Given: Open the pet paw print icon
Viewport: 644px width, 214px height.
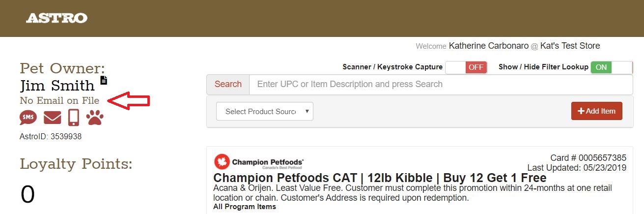Looking at the screenshot, I should coord(95,118).
